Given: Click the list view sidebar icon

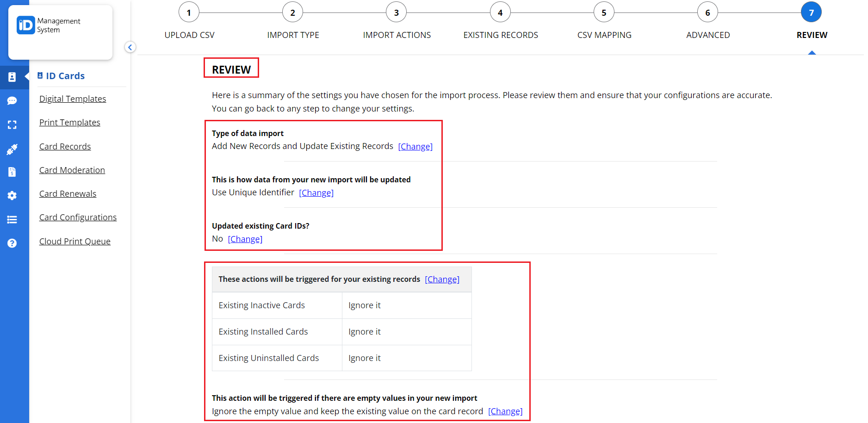Looking at the screenshot, I should [12, 220].
